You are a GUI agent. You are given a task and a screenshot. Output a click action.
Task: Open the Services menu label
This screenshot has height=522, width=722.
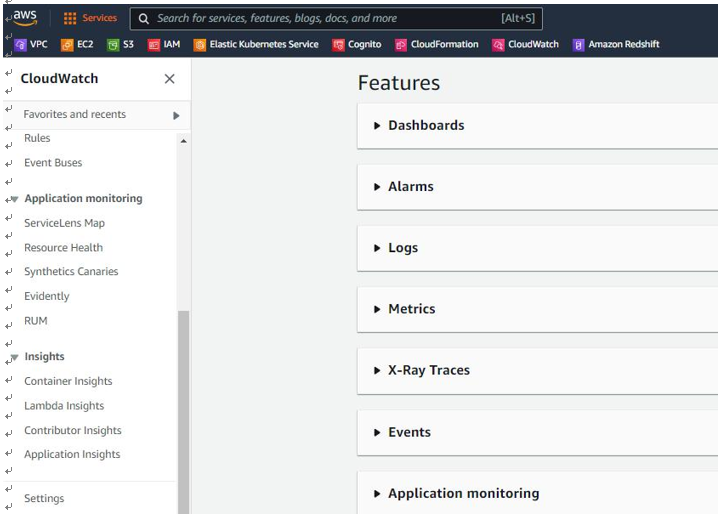[99, 18]
